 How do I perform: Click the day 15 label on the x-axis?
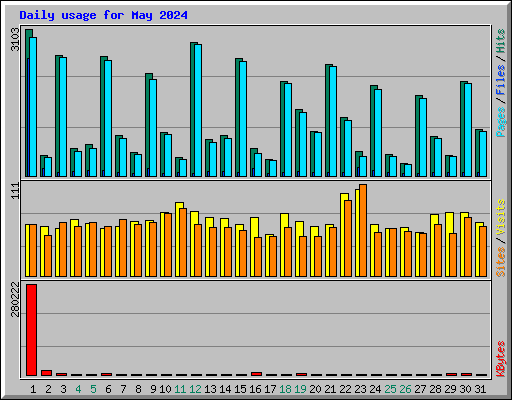click(240, 389)
